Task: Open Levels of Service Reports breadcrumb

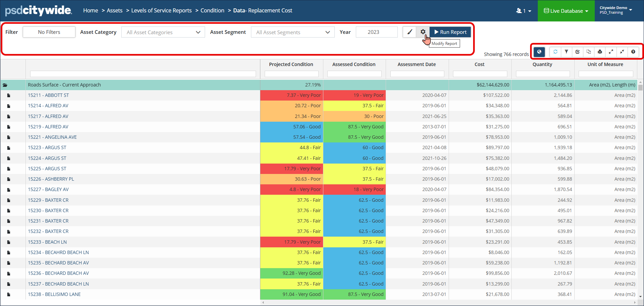Action: tap(161, 10)
